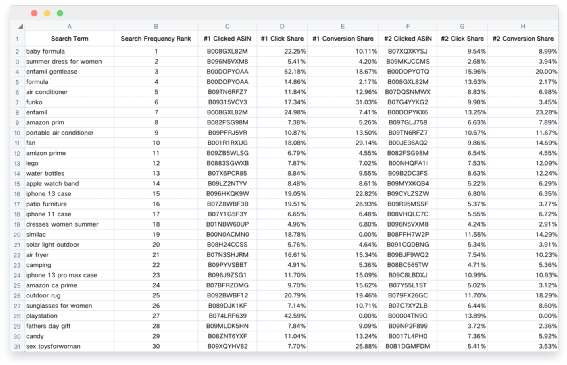Click the yellow minimize window button
Screen dimensions: 567x365
coord(47,13)
